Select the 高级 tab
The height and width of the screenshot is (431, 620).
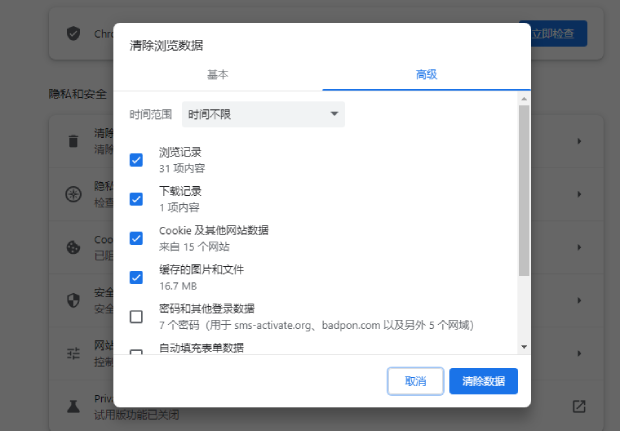pyautogui.click(x=426, y=75)
